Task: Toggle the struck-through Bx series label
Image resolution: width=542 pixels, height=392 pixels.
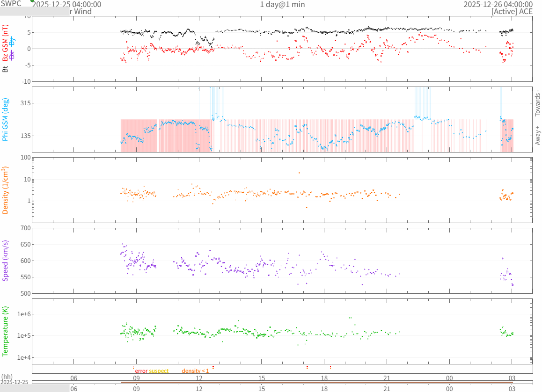Action: 12,55
